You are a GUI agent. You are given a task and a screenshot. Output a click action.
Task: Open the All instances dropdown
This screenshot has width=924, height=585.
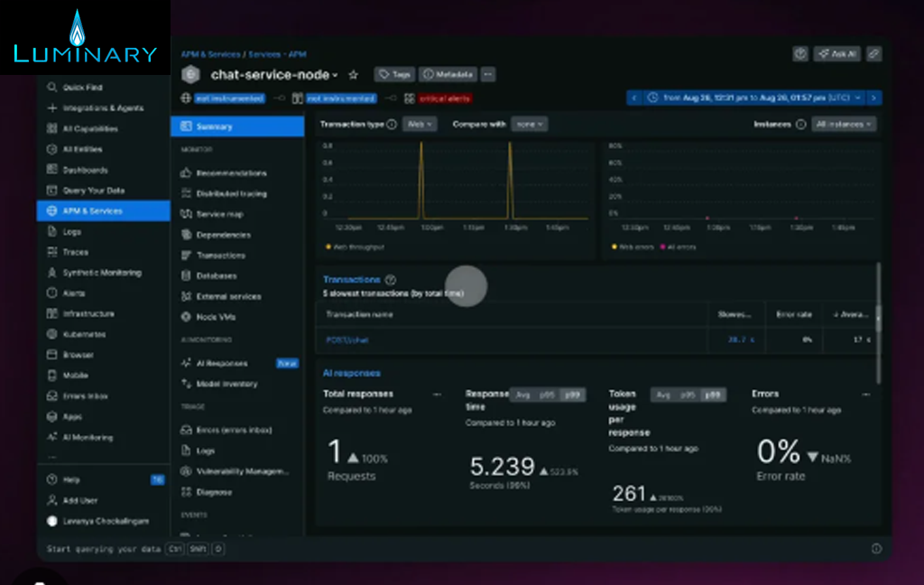(843, 125)
